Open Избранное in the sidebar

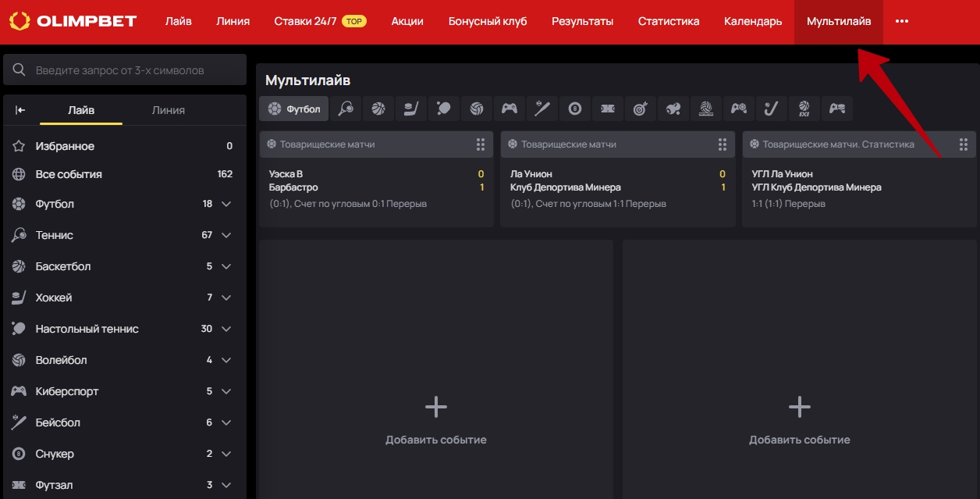point(65,146)
